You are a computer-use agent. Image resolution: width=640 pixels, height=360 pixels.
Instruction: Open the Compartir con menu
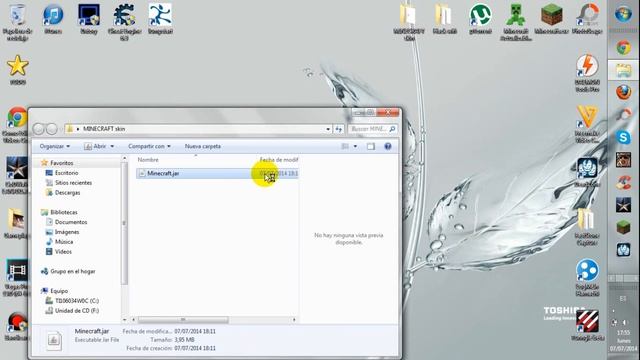pyautogui.click(x=149, y=146)
